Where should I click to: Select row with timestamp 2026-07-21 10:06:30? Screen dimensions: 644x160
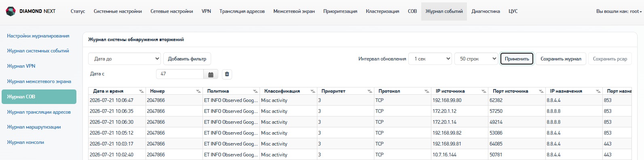pos(360,122)
